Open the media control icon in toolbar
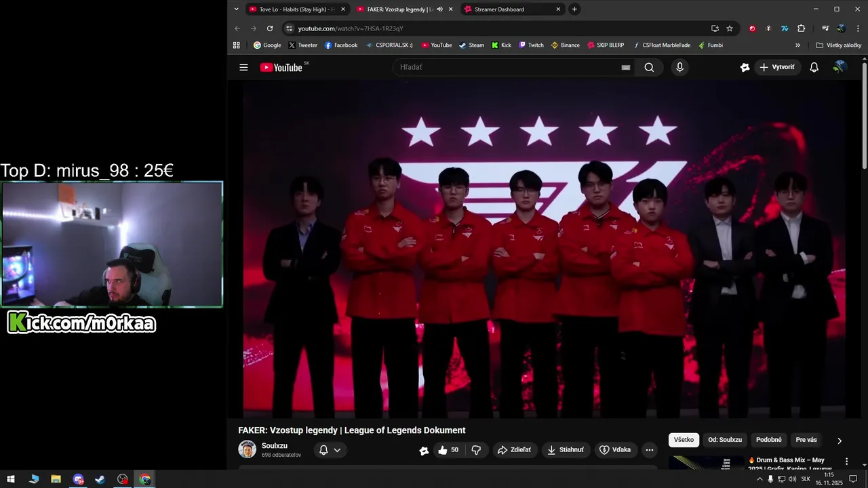This screenshot has width=868, height=488. coord(825,28)
